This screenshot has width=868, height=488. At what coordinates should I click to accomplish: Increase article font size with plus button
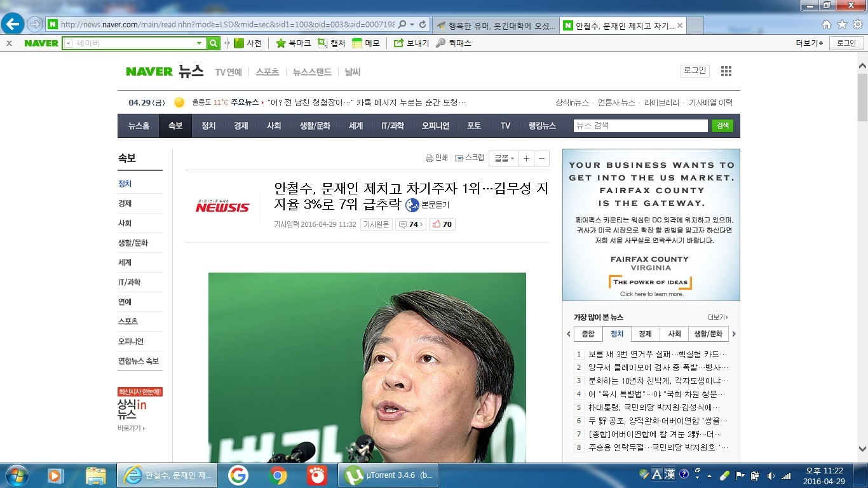click(x=526, y=159)
